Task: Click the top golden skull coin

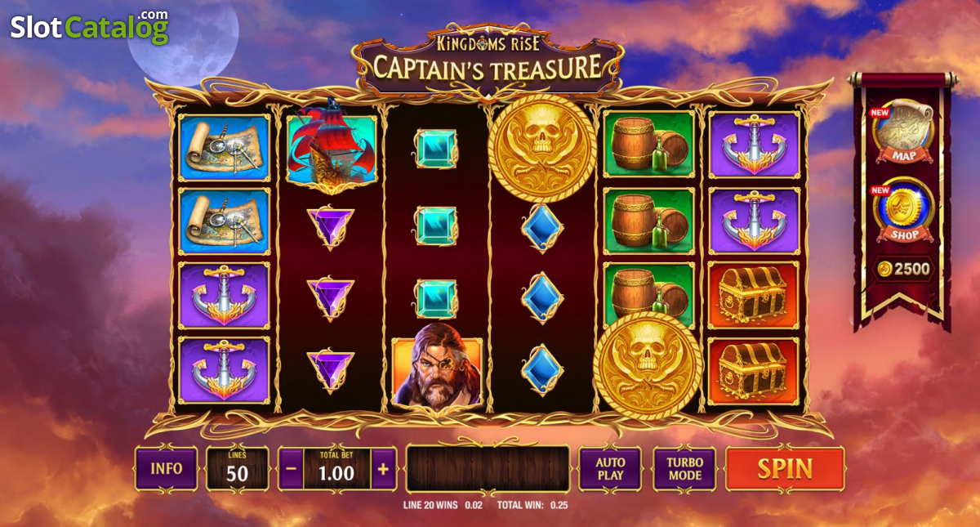Action: tap(541, 149)
